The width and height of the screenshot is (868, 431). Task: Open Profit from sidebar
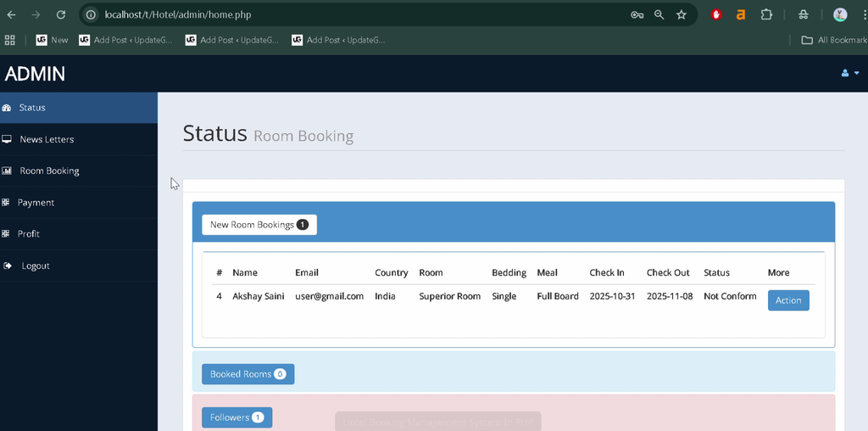pos(79,234)
